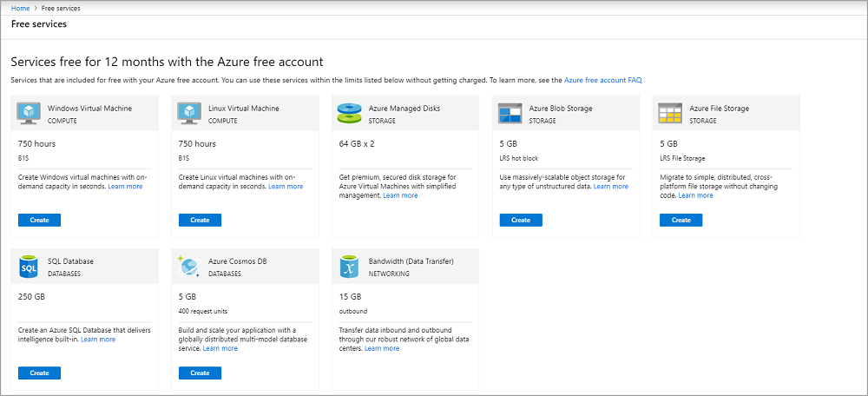Create Azure File Storage

(x=681, y=220)
